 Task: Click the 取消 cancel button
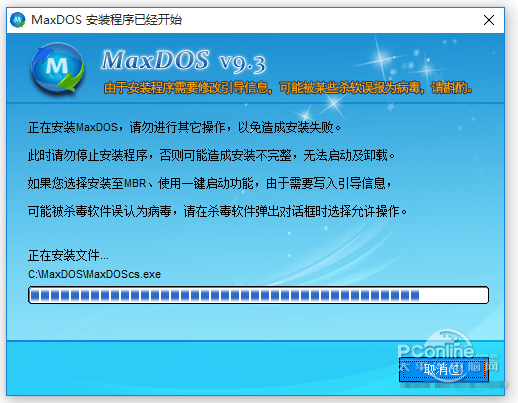point(444,369)
